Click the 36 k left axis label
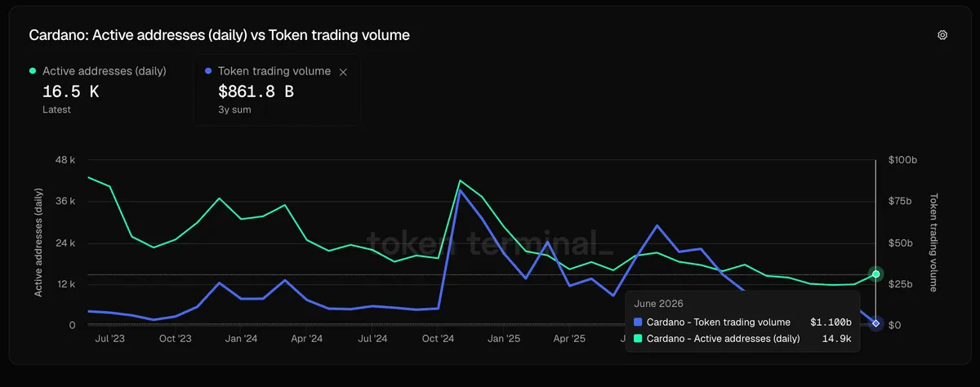The image size is (980, 387). click(x=65, y=202)
